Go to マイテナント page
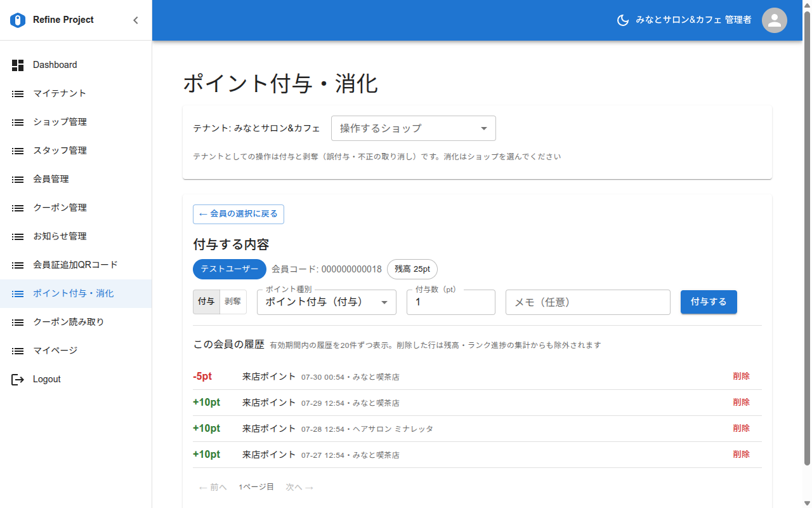Screen dimensions: 812x508 75,93
